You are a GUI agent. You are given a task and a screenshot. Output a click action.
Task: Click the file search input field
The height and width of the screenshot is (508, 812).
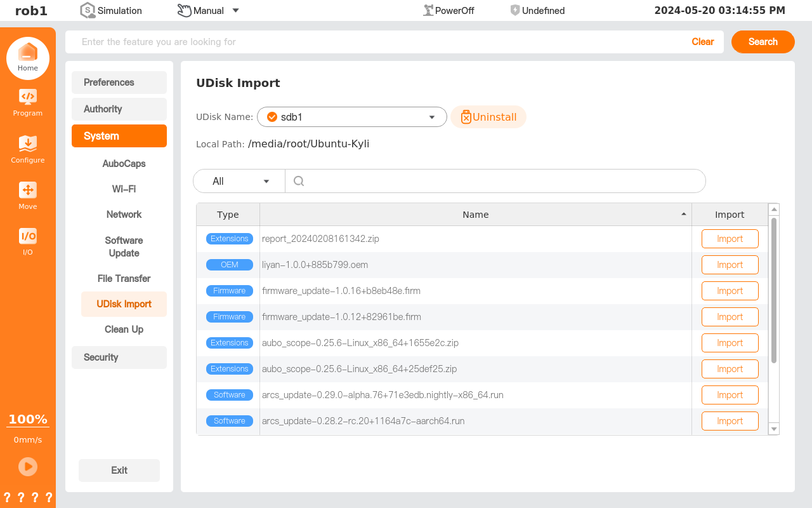(x=501, y=181)
